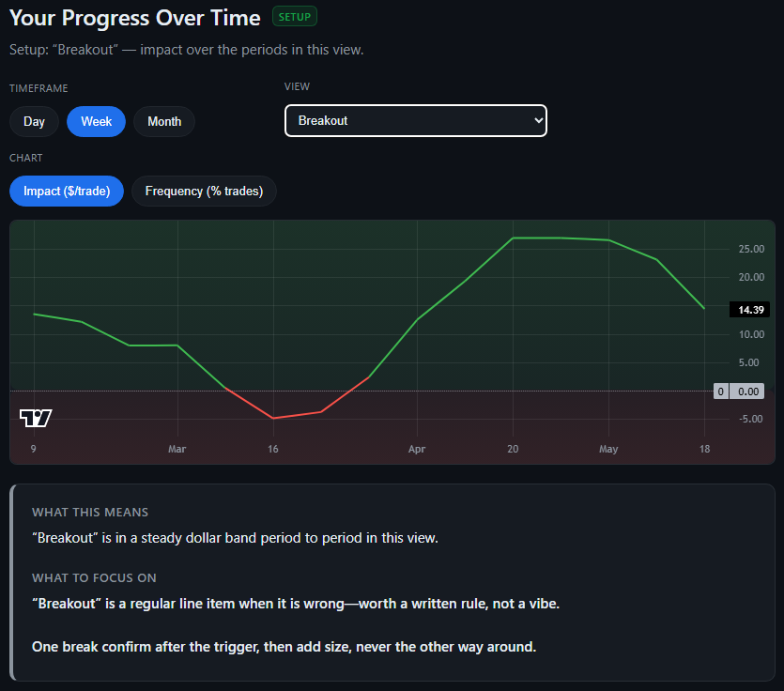
Task: Click the May date label
Action: [x=608, y=449]
